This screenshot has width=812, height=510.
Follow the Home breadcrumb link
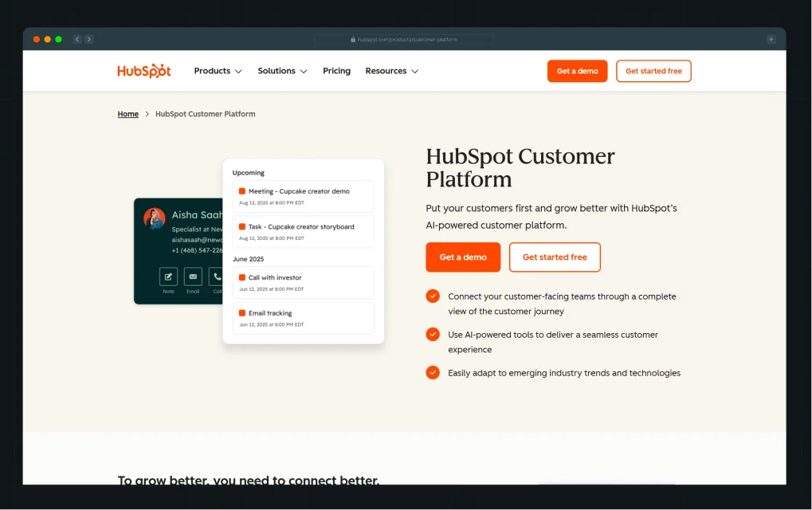[x=128, y=114]
